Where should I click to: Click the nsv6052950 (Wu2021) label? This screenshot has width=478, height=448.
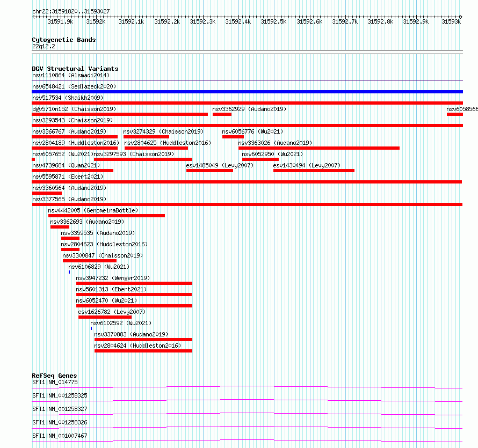click(x=272, y=154)
